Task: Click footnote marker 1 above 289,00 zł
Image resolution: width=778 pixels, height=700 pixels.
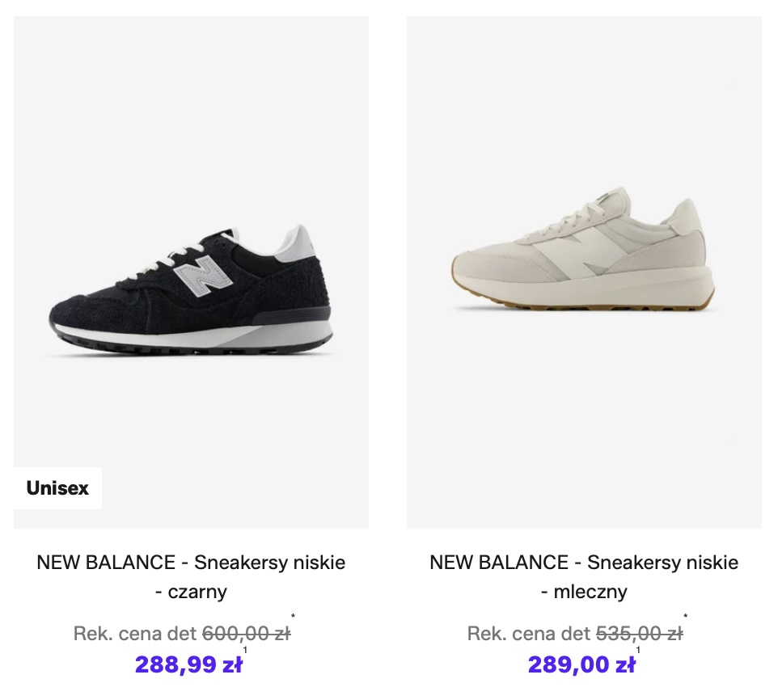Action: pos(638,650)
